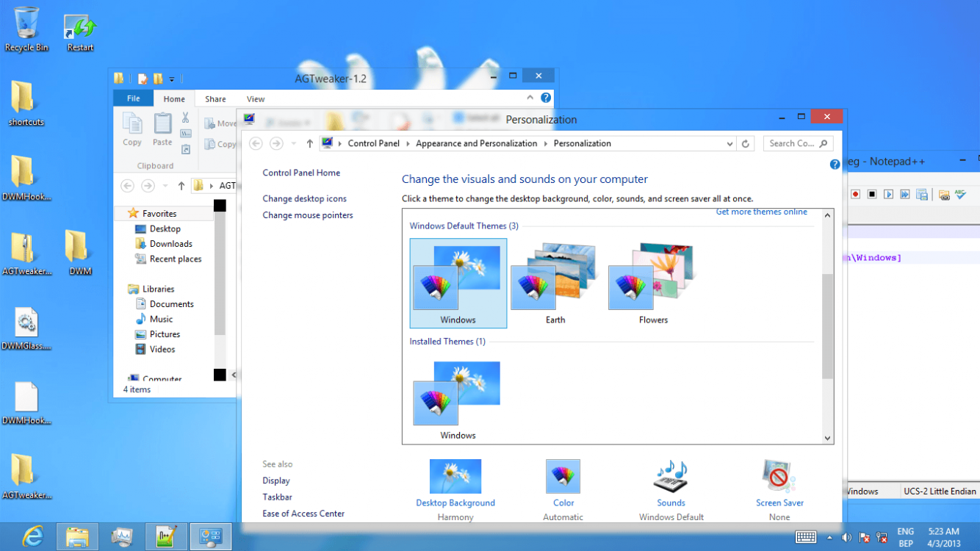
Task: Open recent locations dropdown in AGTweaker Explorer
Action: [x=165, y=186]
